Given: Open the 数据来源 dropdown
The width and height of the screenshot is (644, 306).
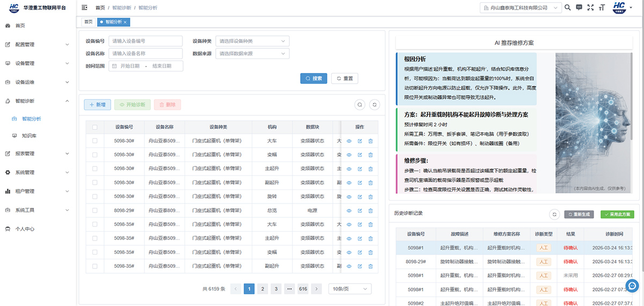Looking at the screenshot, I should pos(252,54).
